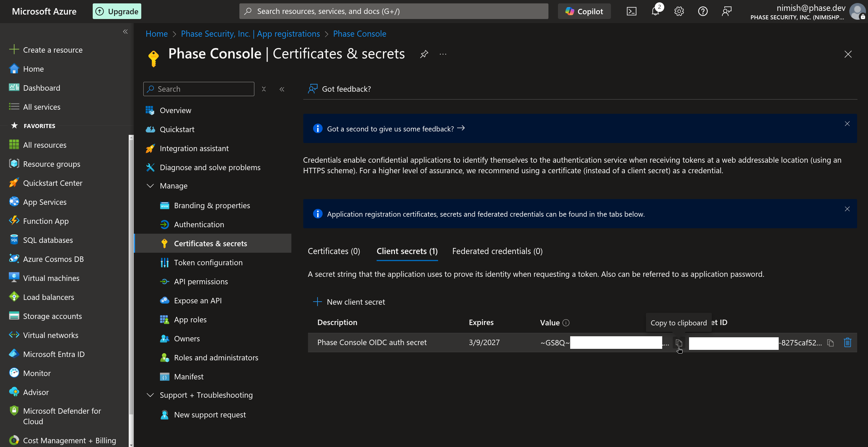
Task: Copy the client secret value to clipboard
Action: (x=679, y=342)
